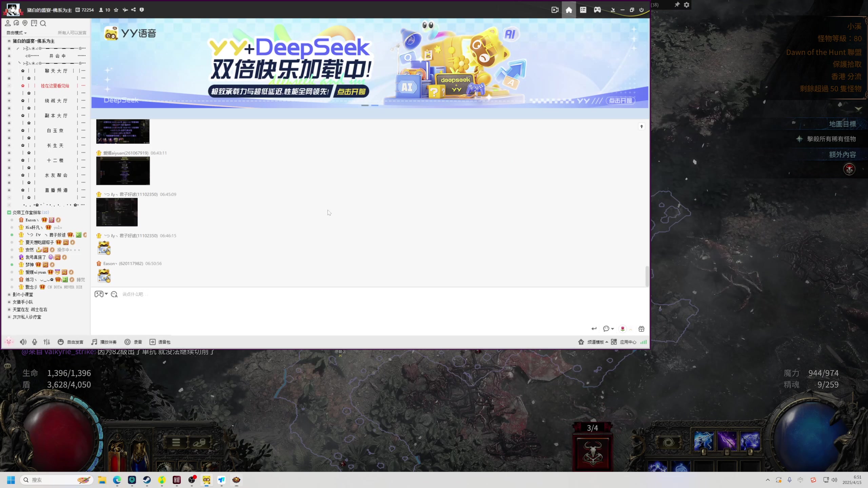
Task: Open the screenshot thumbnail from 爱媛aiyuan
Action: [123, 171]
